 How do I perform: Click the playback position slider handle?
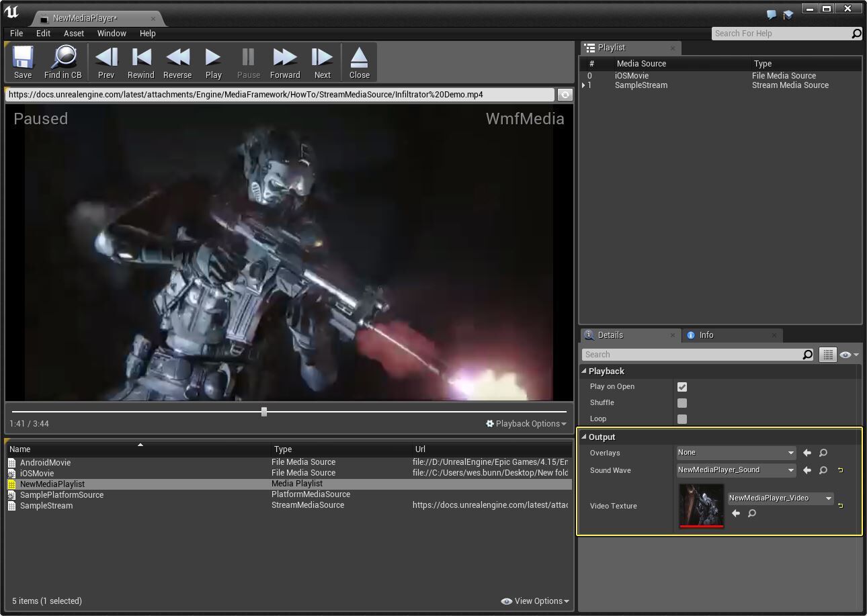(x=264, y=412)
